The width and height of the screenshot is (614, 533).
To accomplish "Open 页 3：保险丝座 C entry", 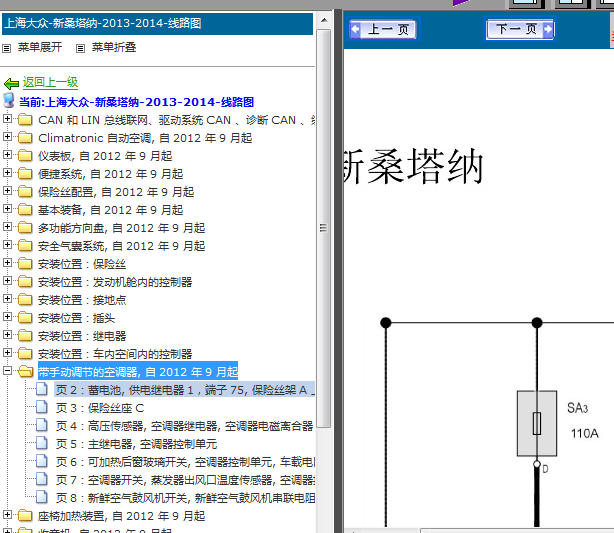I will 100,408.
